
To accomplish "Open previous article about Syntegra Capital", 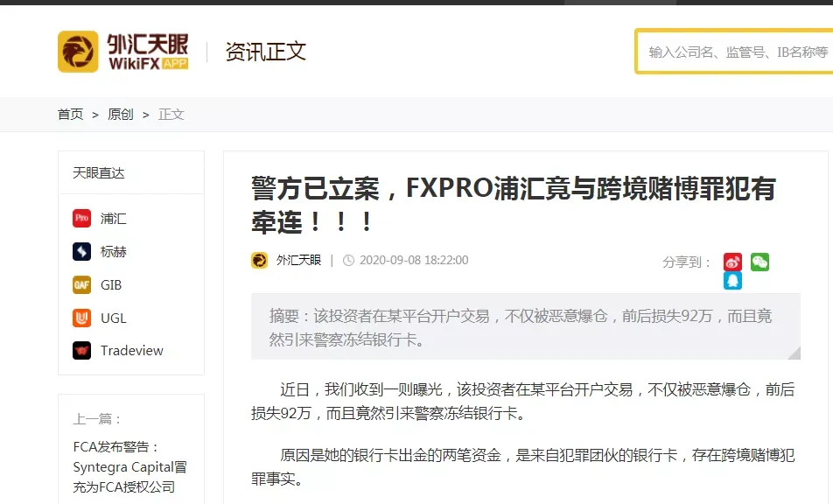I will click(129, 467).
